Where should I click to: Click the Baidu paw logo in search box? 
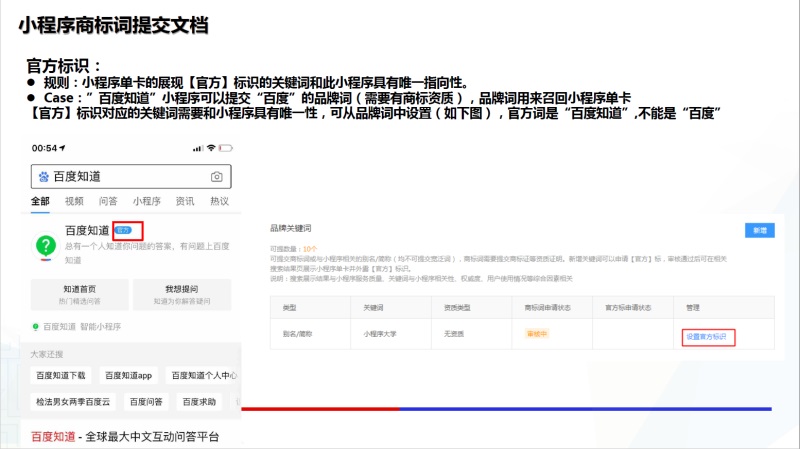tap(44, 177)
